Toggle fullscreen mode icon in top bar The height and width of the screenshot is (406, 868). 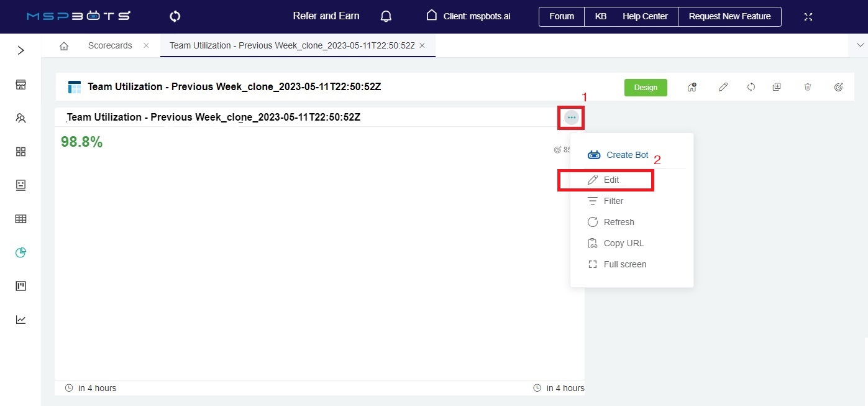[x=808, y=17]
